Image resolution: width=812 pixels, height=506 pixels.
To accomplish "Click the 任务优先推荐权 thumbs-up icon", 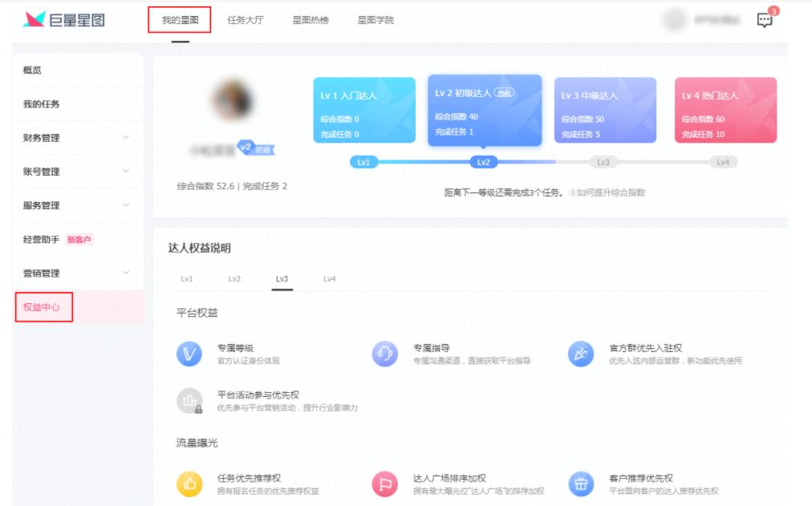I will pos(189,484).
